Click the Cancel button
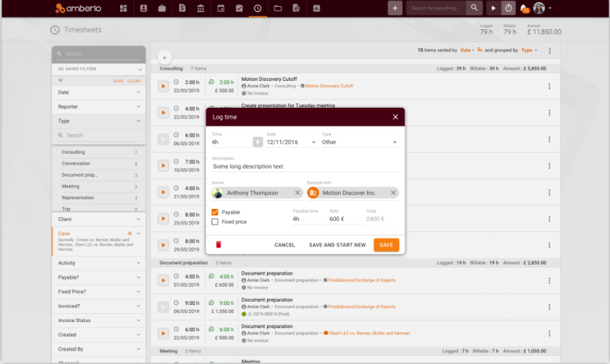The width and height of the screenshot is (610, 364). [x=284, y=245]
